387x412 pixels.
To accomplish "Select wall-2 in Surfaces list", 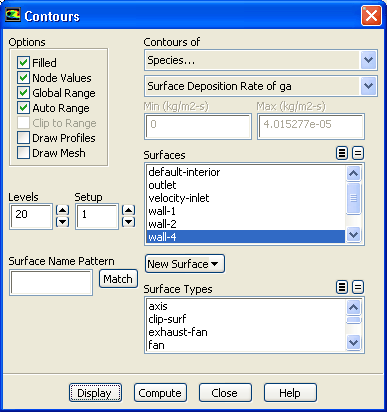I will click(246, 224).
